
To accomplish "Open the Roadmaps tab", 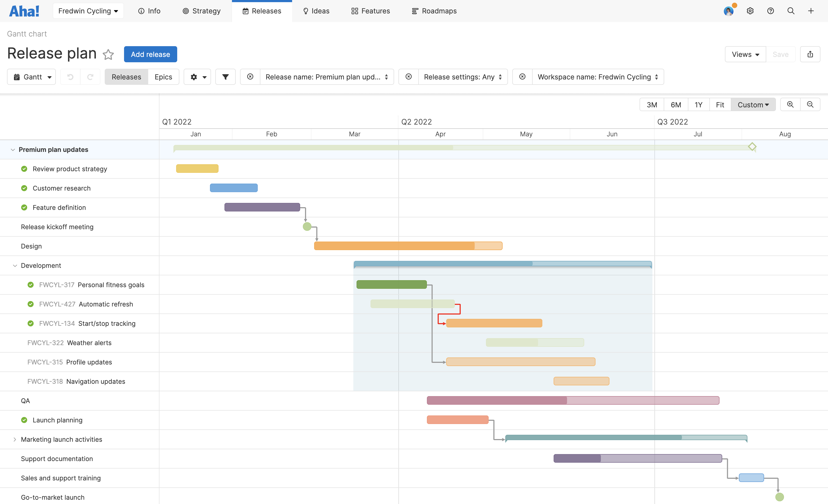I will pyautogui.click(x=434, y=11).
